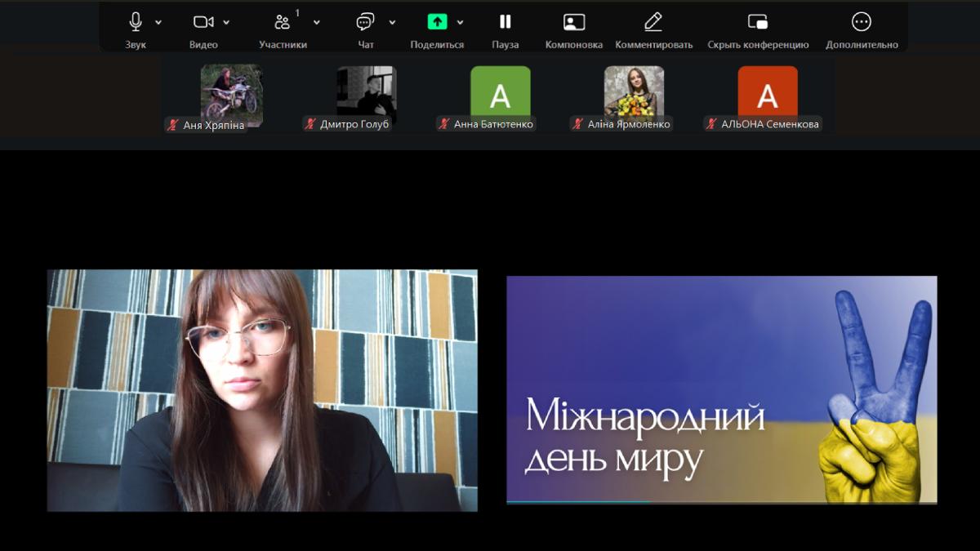
Task: Click АЛЬОНА Семенкова red avatar tile
Action: (x=767, y=94)
